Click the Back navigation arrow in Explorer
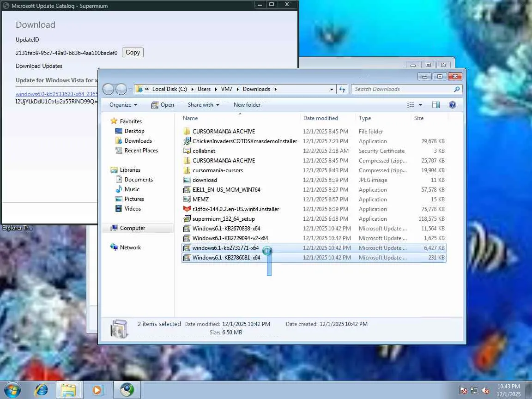Screen dimensions: 532x399 108,89
